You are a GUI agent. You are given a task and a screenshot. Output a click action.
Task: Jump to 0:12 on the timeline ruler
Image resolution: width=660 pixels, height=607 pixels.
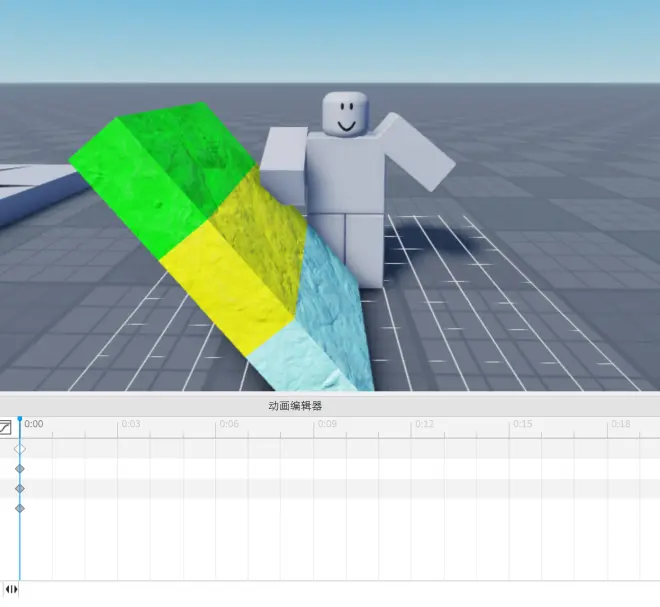click(425, 424)
